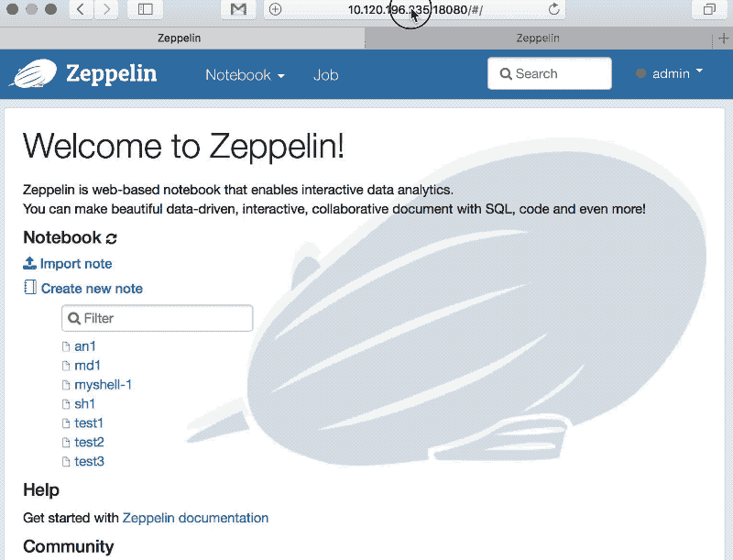
Task: Open the sh1 note
Action: (x=84, y=404)
